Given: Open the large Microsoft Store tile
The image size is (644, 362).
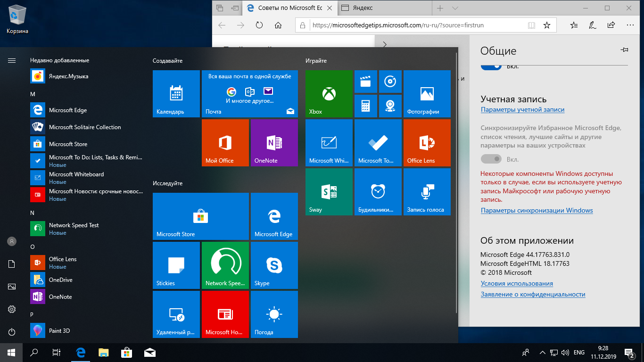Looking at the screenshot, I should point(201,216).
